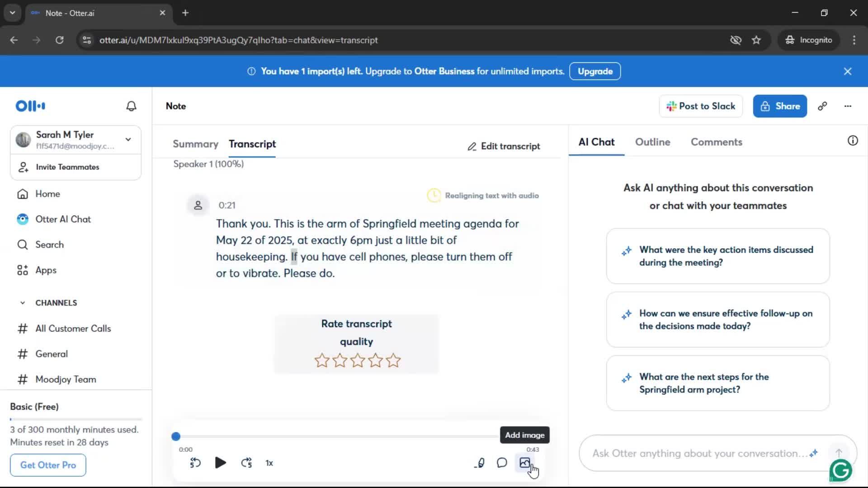This screenshot has height=488, width=868.
Task: Expand the Sarah M Tyler account dropdown
Action: [x=128, y=140]
